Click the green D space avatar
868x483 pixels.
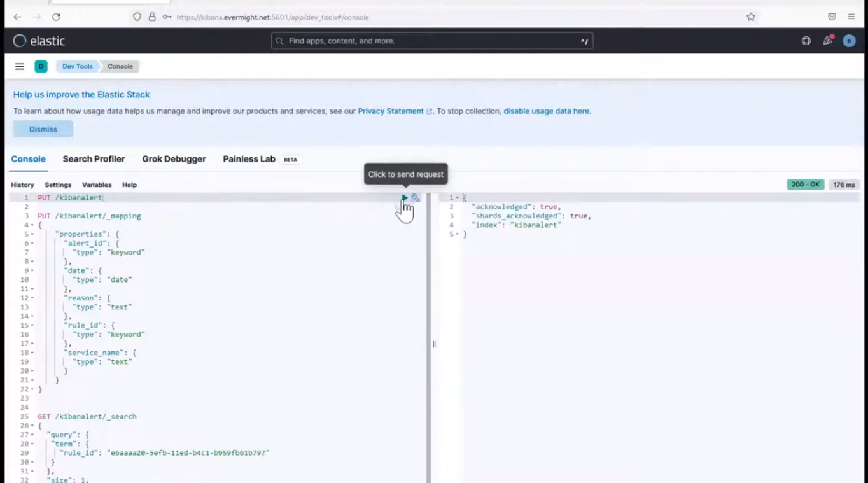coord(41,66)
